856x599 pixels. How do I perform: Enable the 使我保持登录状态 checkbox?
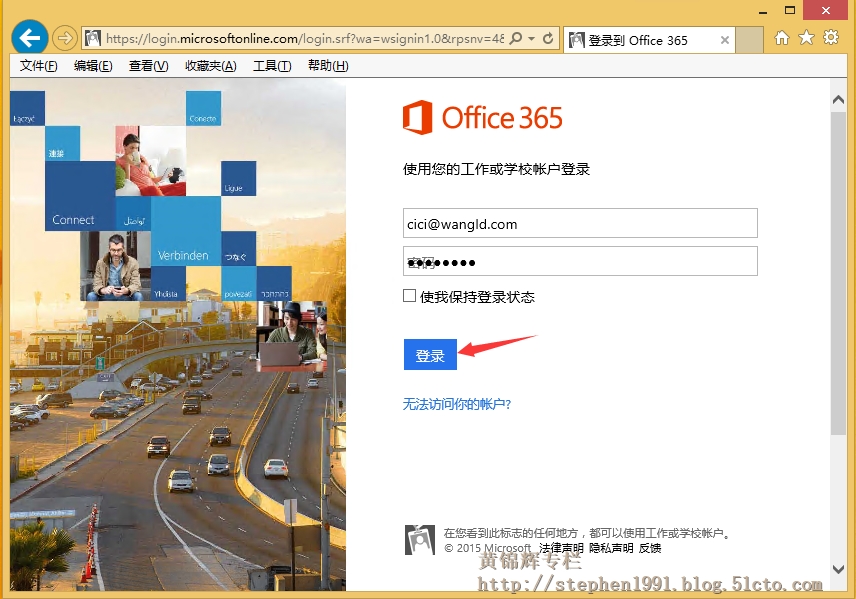point(409,295)
